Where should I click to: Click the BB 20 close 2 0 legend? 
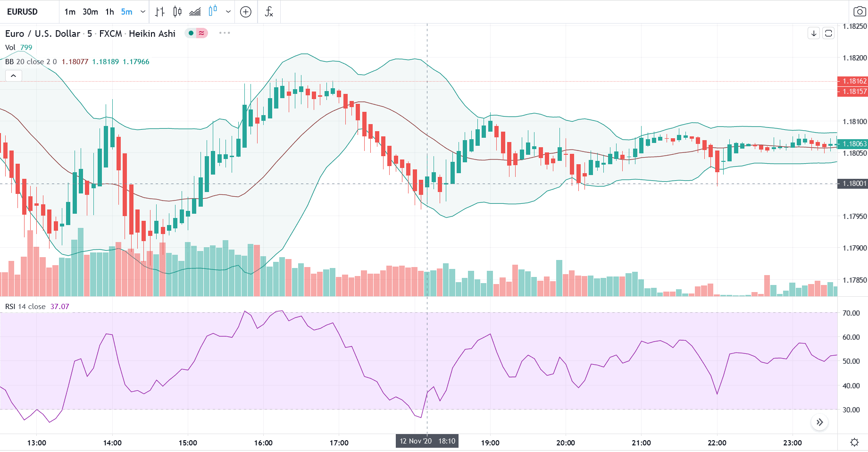[x=31, y=62]
